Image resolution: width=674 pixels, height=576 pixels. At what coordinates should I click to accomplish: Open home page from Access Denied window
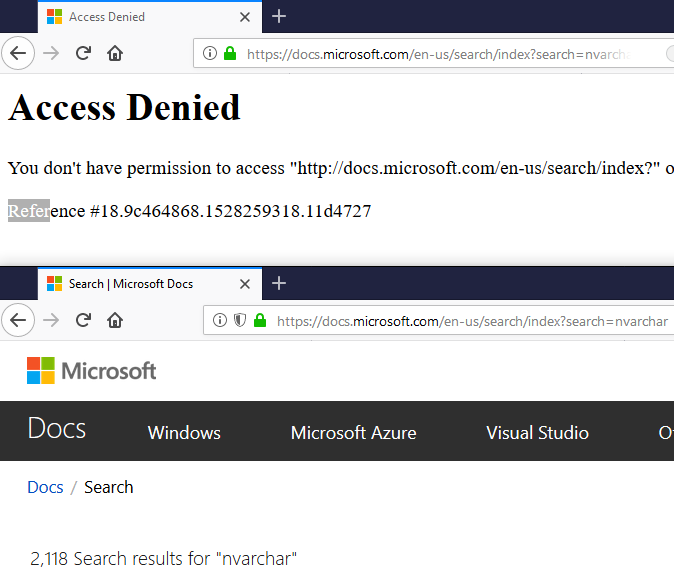(115, 53)
